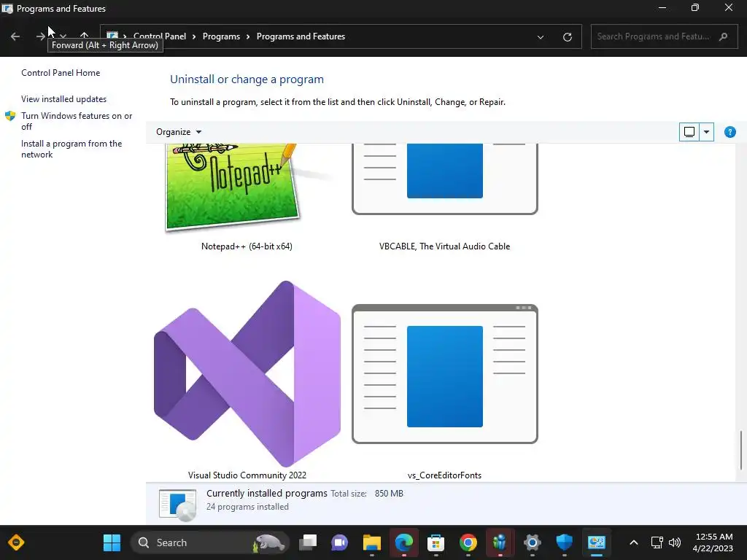The height and width of the screenshot is (560, 747).
Task: Expand the More view options arrow
Action: [706, 132]
